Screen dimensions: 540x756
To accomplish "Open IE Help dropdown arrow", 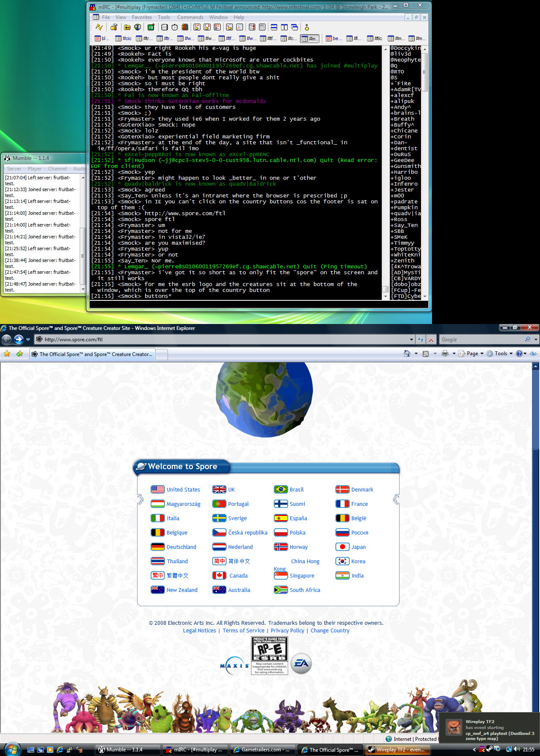I will 525,354.
